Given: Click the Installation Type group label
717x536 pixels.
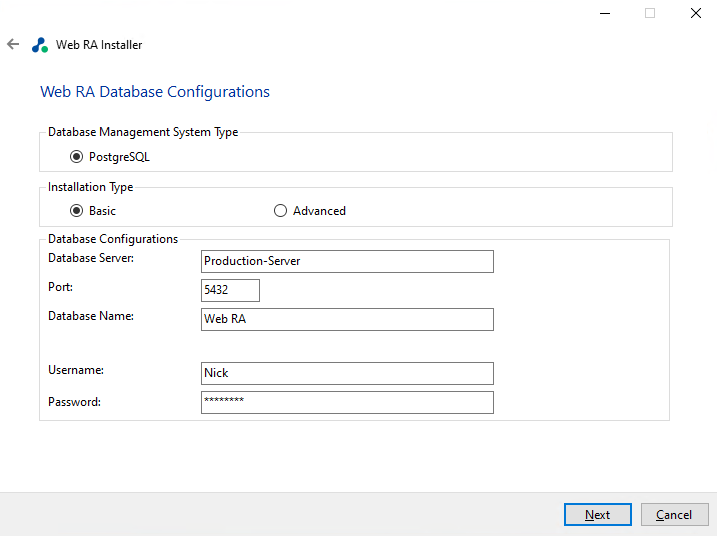Looking at the screenshot, I should click(90, 187).
